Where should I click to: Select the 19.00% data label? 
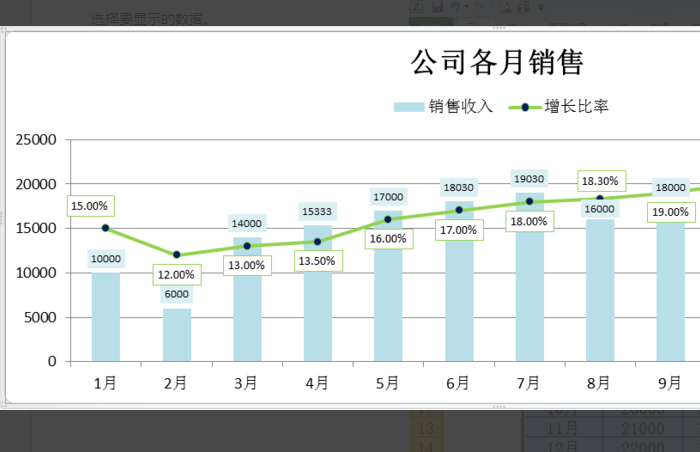point(671,212)
